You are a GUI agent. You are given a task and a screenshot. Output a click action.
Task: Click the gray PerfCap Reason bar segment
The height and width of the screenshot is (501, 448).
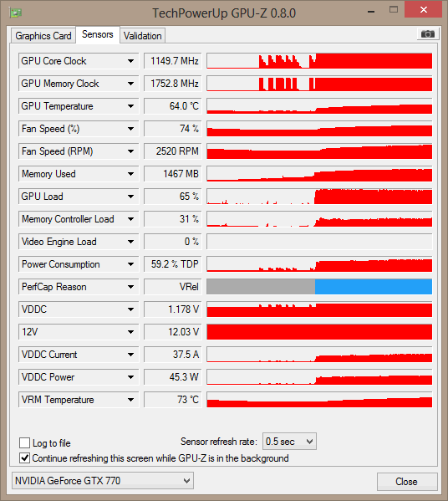261,287
